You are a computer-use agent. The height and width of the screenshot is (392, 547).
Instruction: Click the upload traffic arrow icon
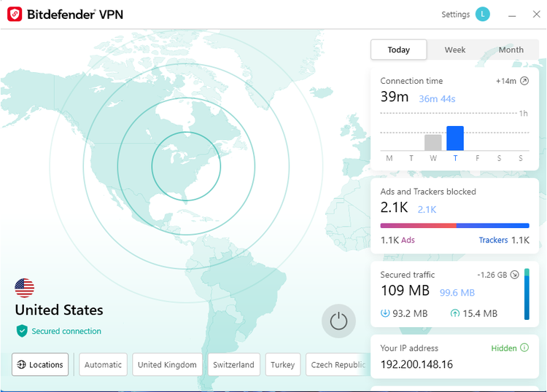tap(455, 313)
